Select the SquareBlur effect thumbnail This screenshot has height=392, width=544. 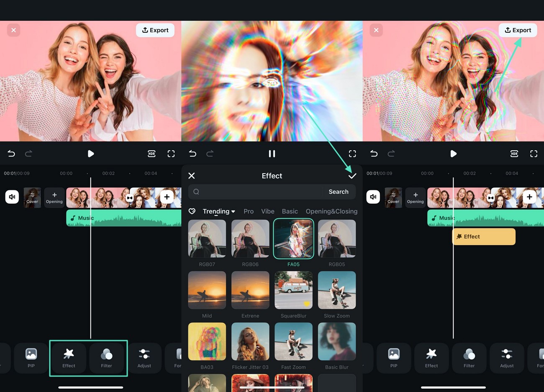coord(293,290)
